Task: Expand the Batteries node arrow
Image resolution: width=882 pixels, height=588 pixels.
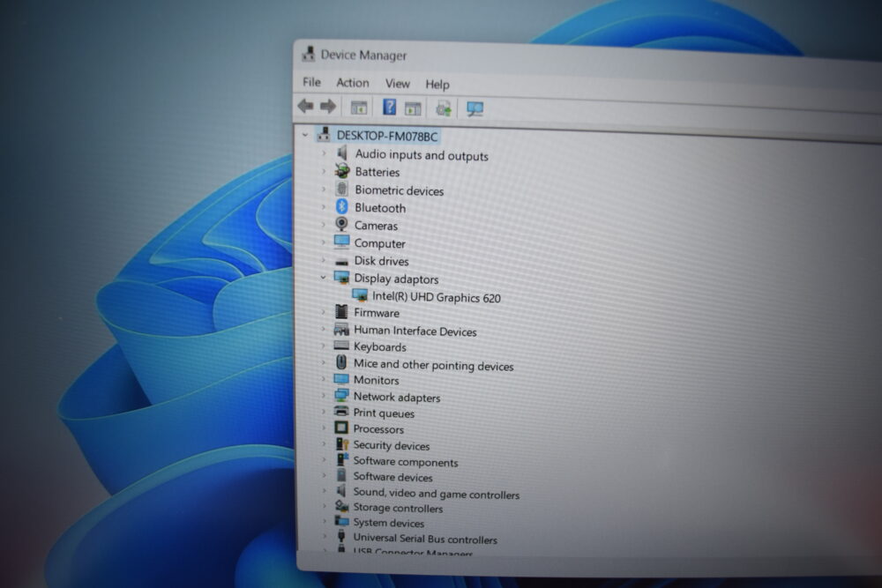Action: coord(324,170)
